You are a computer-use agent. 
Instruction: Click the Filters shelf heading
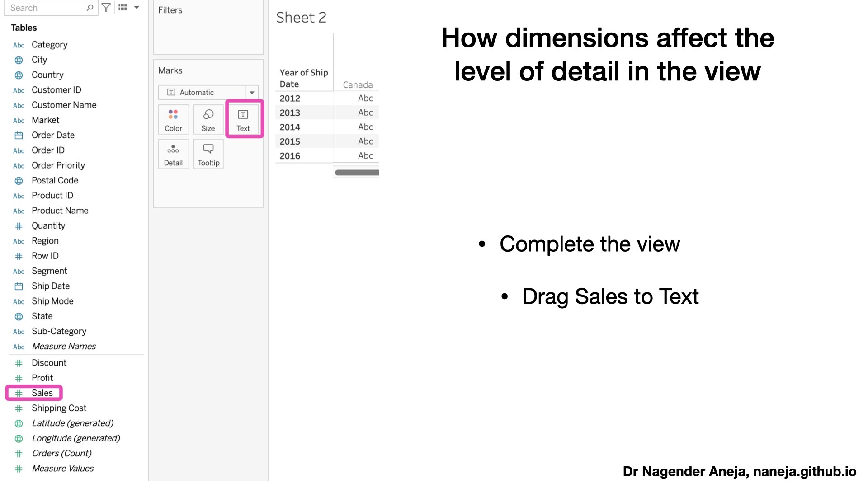(x=170, y=10)
